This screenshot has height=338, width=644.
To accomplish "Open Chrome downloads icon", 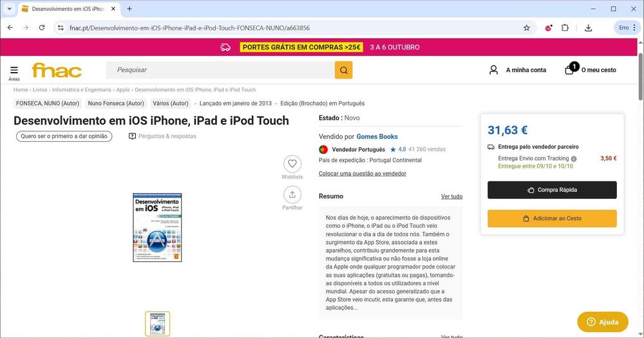I will coord(588,28).
